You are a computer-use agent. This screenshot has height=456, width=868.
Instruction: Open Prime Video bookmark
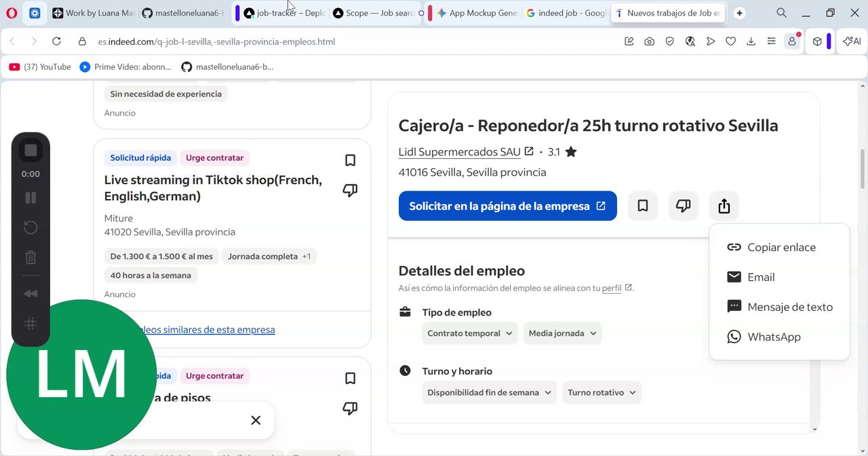(x=125, y=66)
